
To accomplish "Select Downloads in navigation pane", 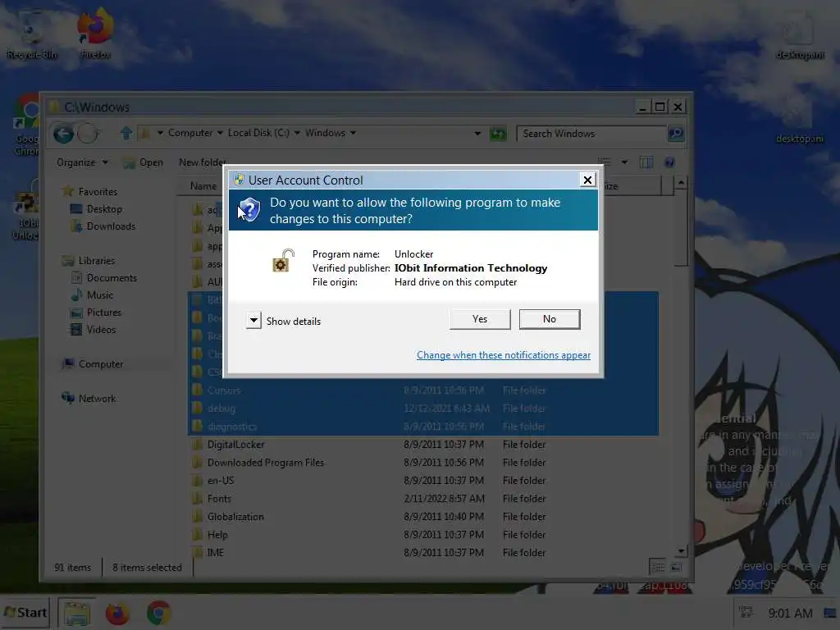I will coord(103,226).
